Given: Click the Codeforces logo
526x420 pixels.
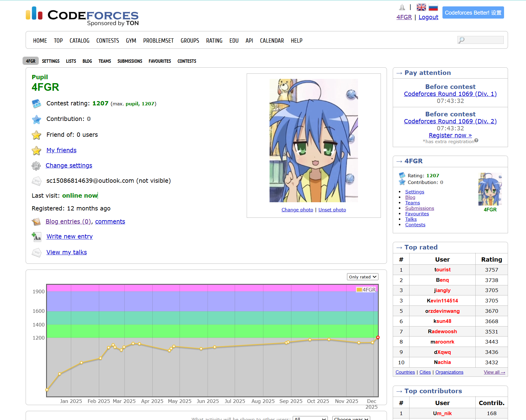Looking at the screenshot, I should (x=82, y=16).
